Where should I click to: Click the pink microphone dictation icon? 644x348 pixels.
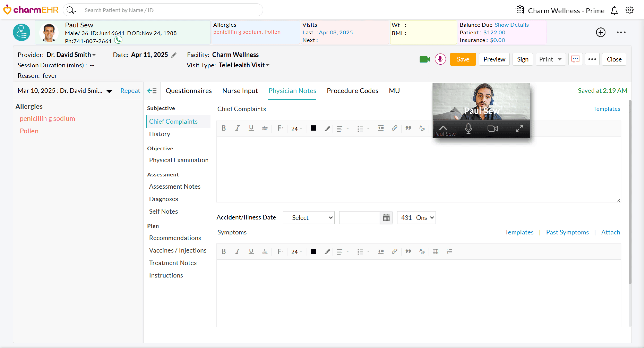tap(440, 59)
